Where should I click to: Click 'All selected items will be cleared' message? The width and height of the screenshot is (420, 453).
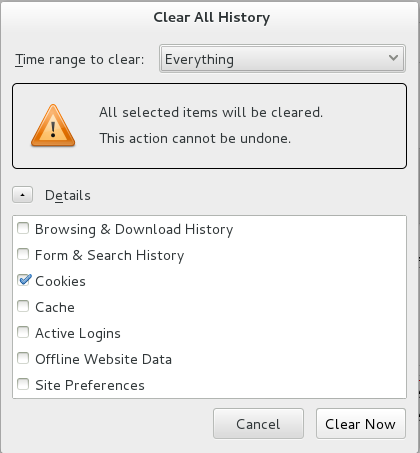(211, 112)
